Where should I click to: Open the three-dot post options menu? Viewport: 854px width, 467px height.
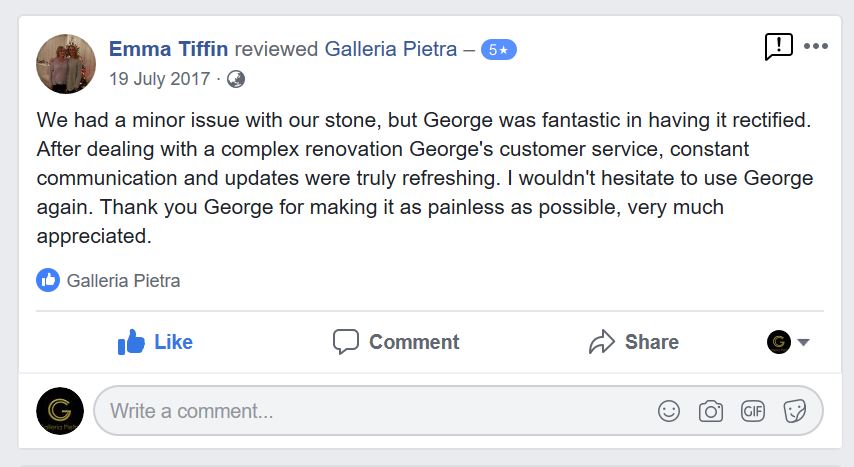pyautogui.click(x=816, y=46)
